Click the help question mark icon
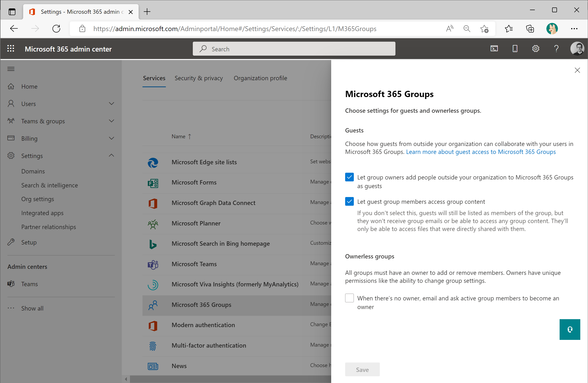588x383 pixels. pyautogui.click(x=556, y=49)
